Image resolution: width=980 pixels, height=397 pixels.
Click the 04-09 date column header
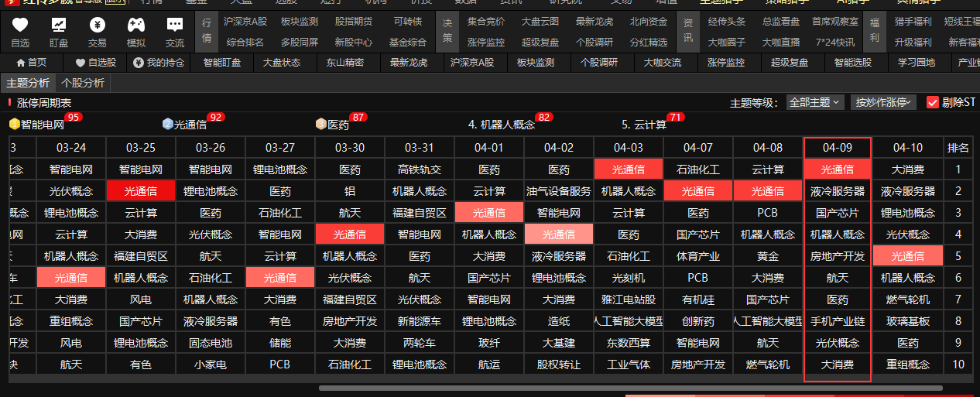[x=838, y=147]
